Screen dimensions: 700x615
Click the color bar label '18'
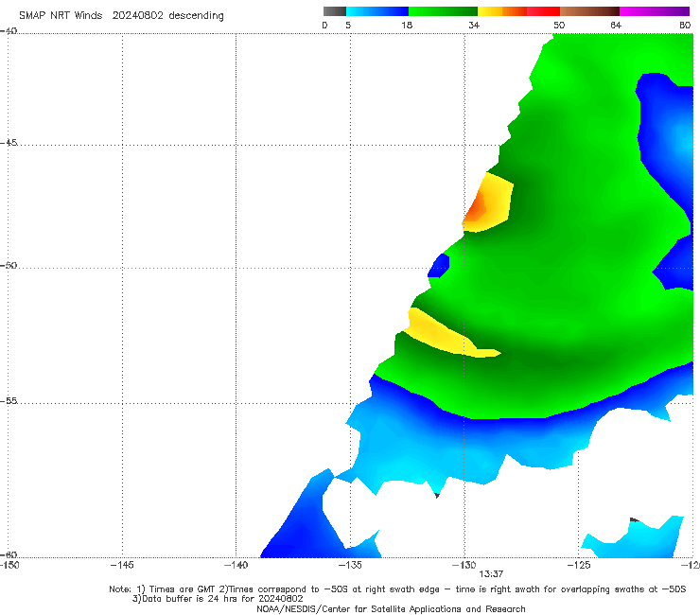point(407,25)
